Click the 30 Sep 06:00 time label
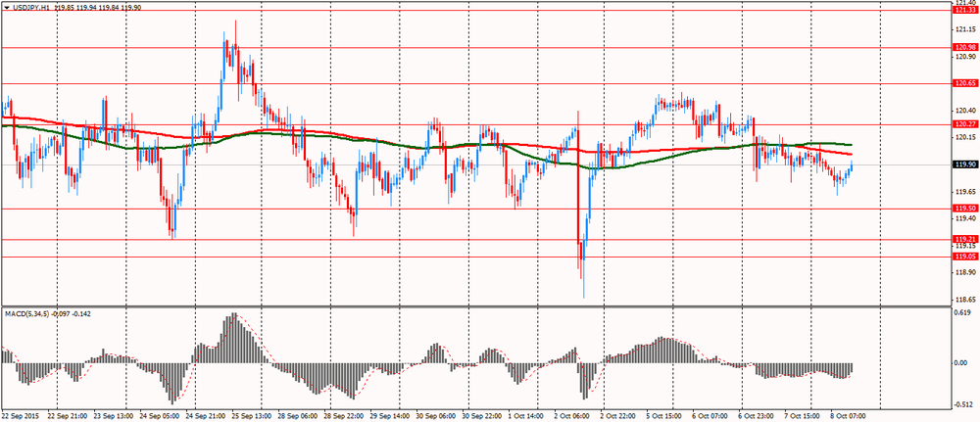Screen dimensions: 980x422 pos(434,414)
